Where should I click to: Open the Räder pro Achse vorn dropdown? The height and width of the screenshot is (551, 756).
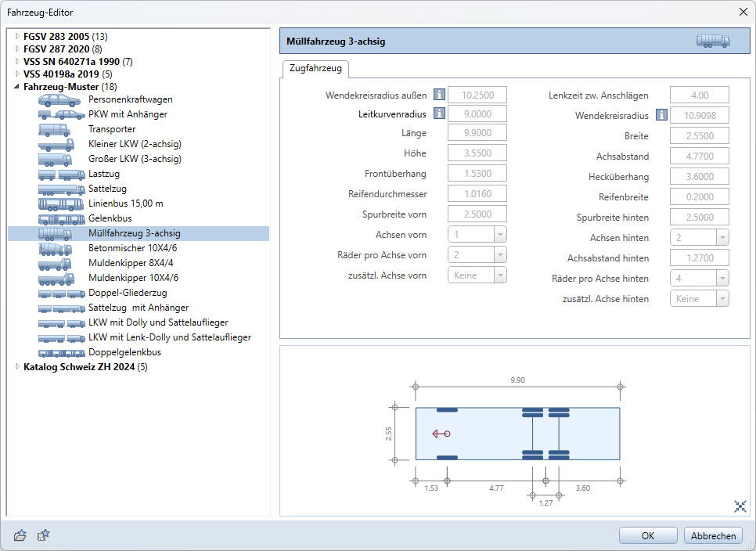[x=500, y=255]
